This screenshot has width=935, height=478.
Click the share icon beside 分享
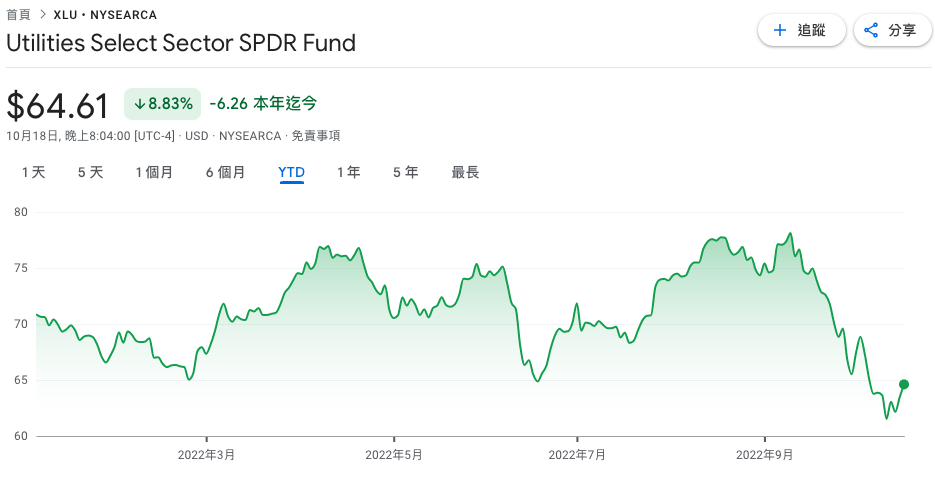click(871, 30)
